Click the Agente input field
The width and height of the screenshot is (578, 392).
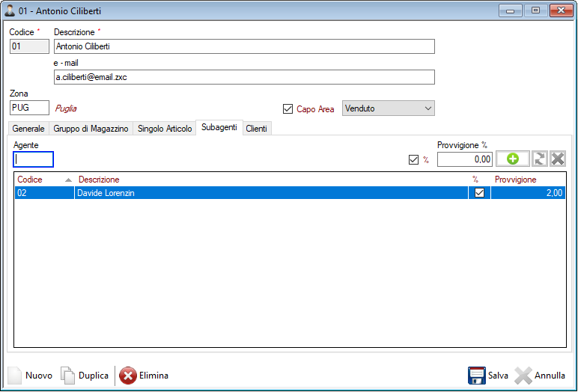coord(34,159)
